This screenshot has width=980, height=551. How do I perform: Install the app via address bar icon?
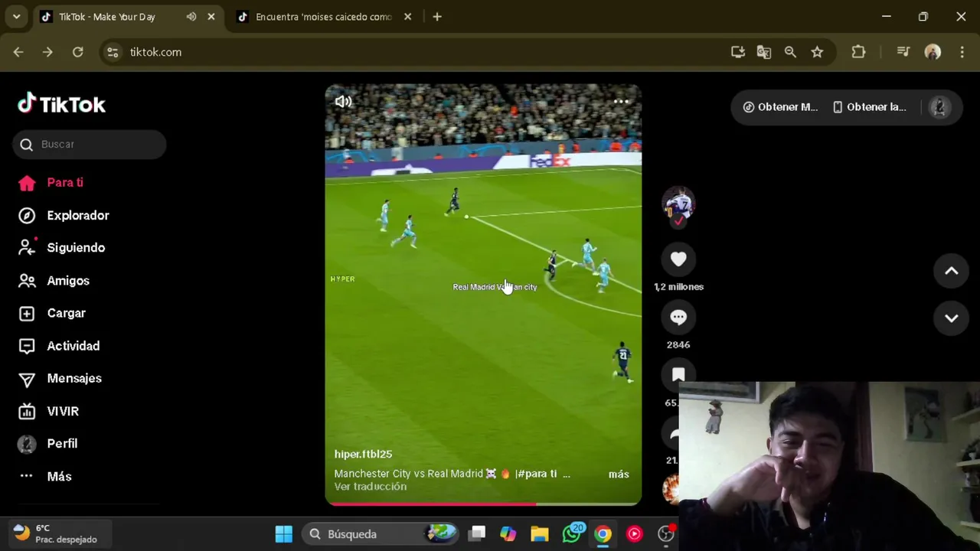pyautogui.click(x=738, y=52)
